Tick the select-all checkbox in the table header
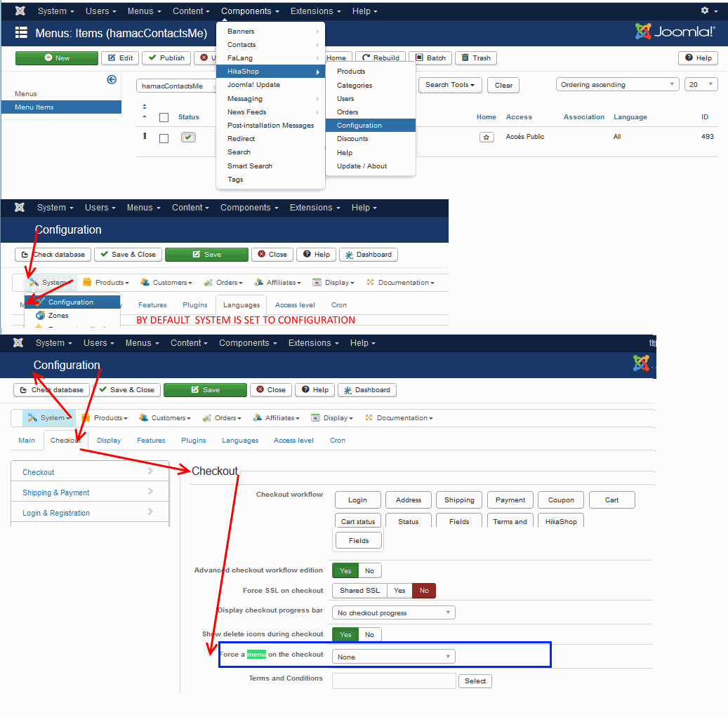Image resolution: width=728 pixels, height=717 pixels. click(164, 117)
